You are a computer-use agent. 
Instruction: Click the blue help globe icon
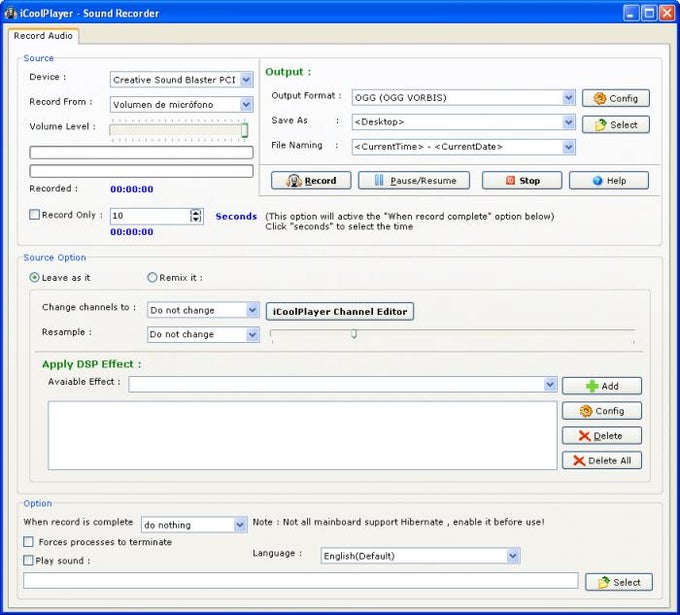[x=598, y=181]
